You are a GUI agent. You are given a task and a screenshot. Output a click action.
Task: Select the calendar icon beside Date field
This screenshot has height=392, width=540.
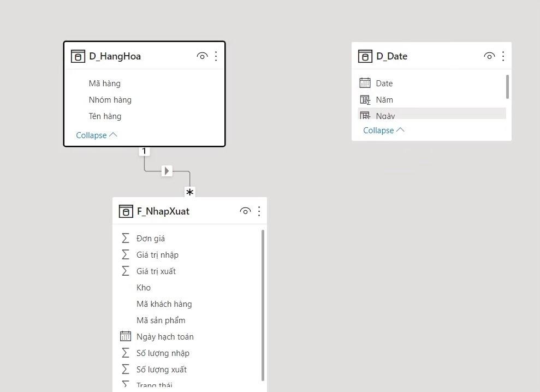coord(364,83)
